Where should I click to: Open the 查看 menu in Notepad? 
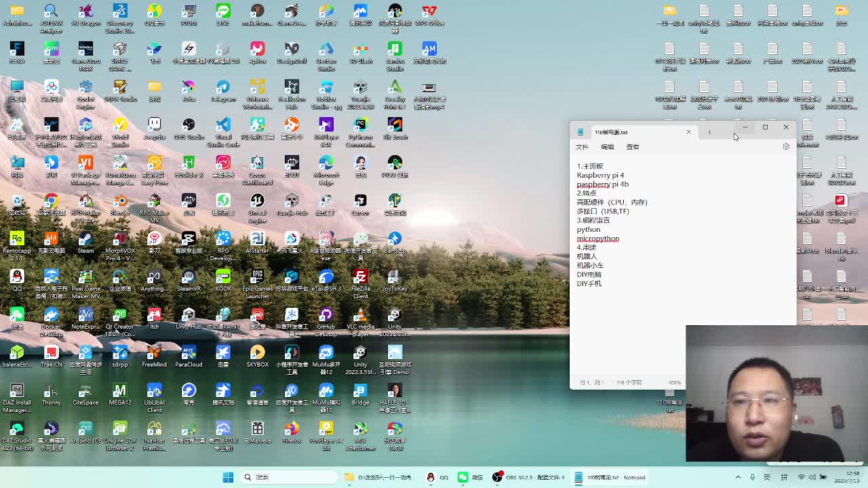point(632,146)
